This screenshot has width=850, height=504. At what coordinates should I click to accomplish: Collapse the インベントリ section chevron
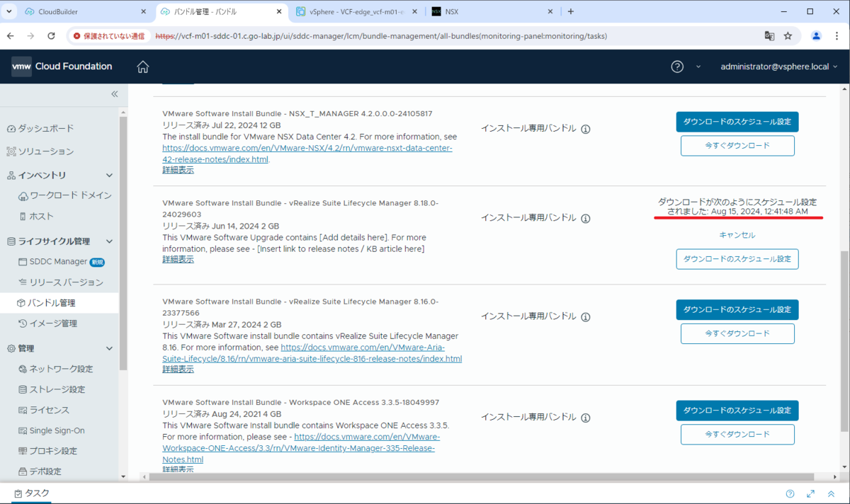tap(109, 175)
